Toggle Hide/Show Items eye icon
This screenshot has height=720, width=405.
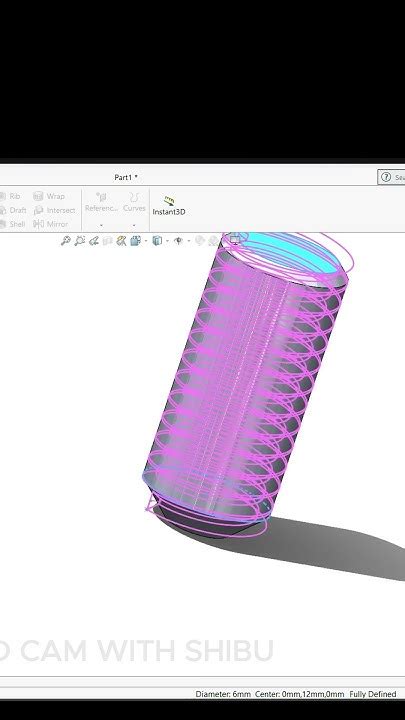(179, 241)
